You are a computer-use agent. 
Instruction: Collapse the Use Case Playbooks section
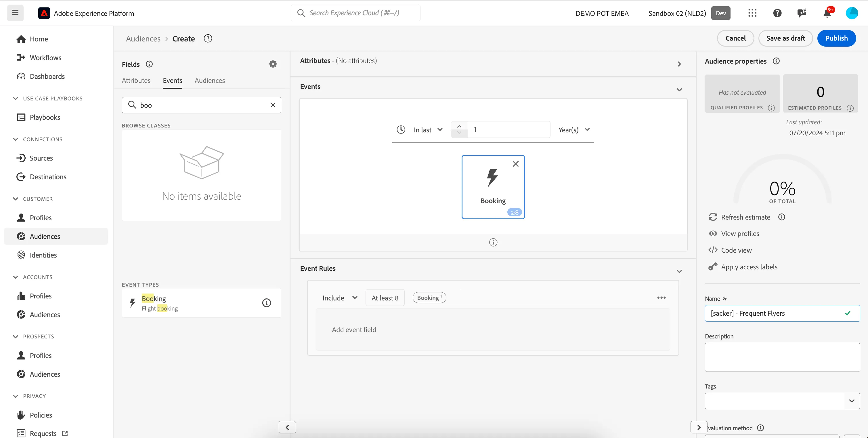(x=15, y=98)
